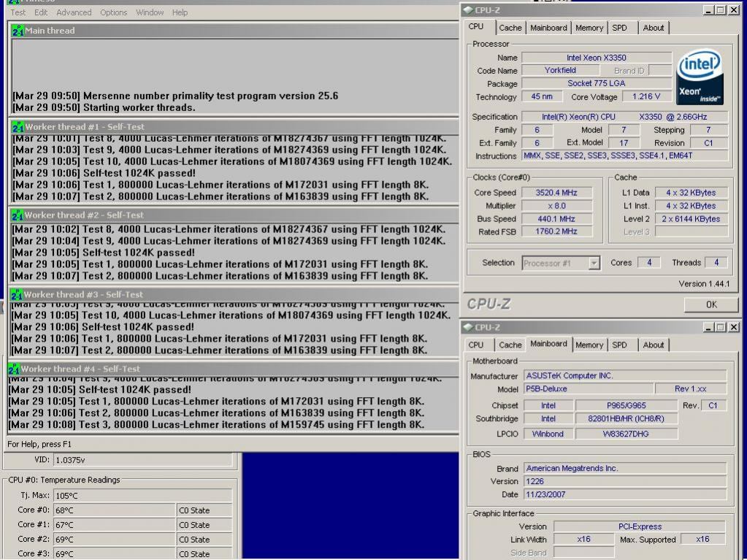The height and width of the screenshot is (560, 747).
Task: Open the Help menu in Prime95
Action: tap(180, 12)
